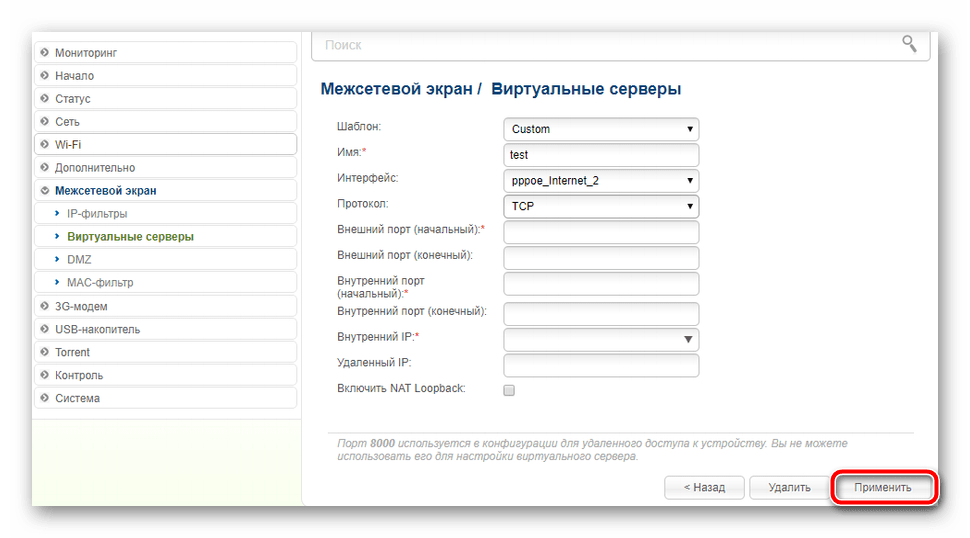Viewport: 970px width, 538px height.
Task: Open the Torrent menu section
Action: 164,352
